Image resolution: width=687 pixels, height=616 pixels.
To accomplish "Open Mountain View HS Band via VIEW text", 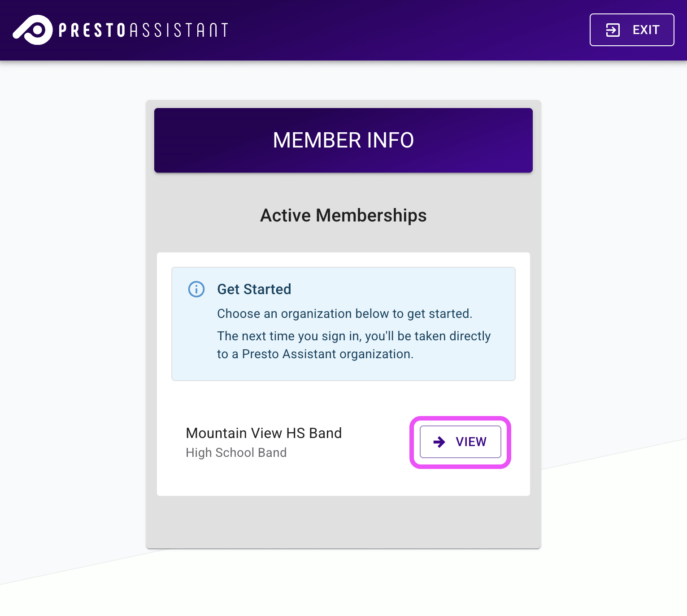I will pos(471,442).
